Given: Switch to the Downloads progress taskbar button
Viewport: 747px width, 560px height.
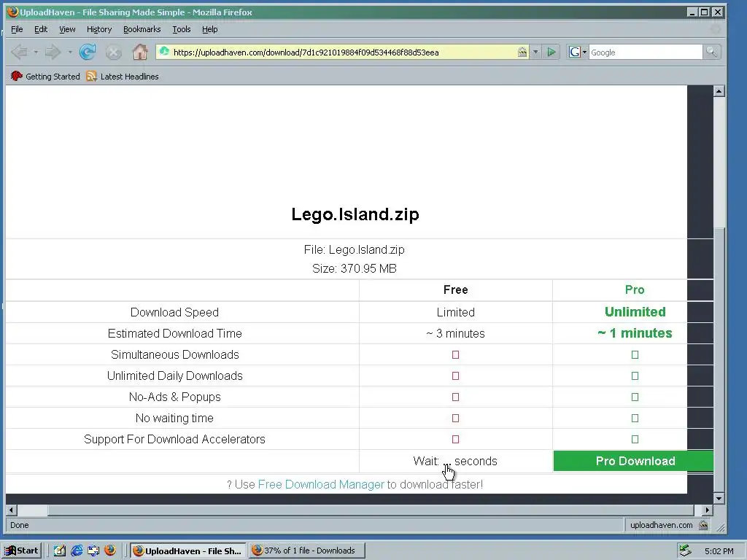Looking at the screenshot, I should [x=307, y=551].
